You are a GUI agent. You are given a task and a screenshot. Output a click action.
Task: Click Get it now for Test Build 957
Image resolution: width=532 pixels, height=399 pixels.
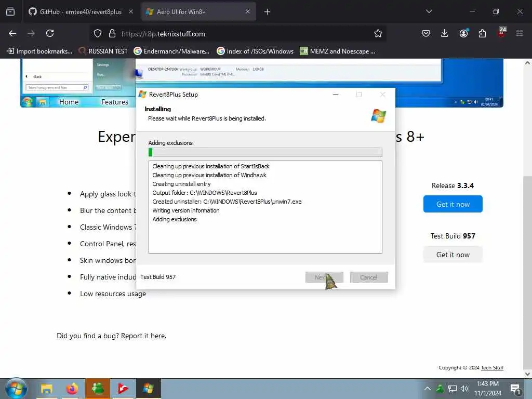pos(453,255)
